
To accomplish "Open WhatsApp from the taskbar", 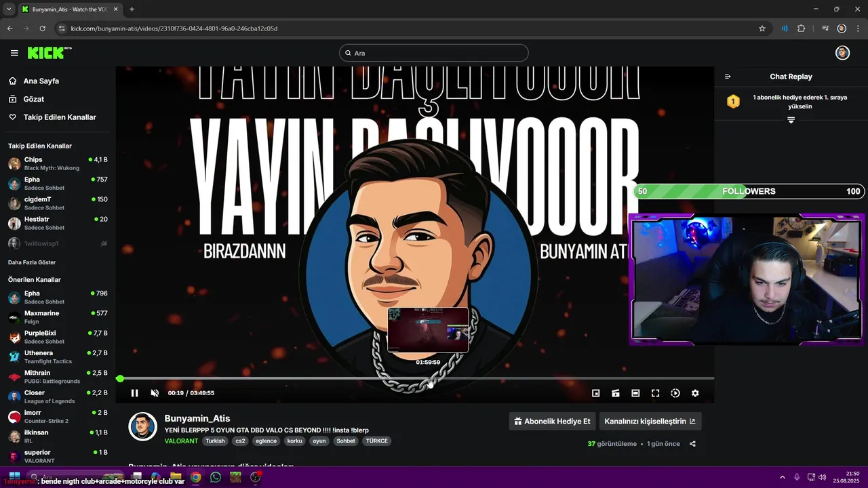I will click(x=216, y=477).
